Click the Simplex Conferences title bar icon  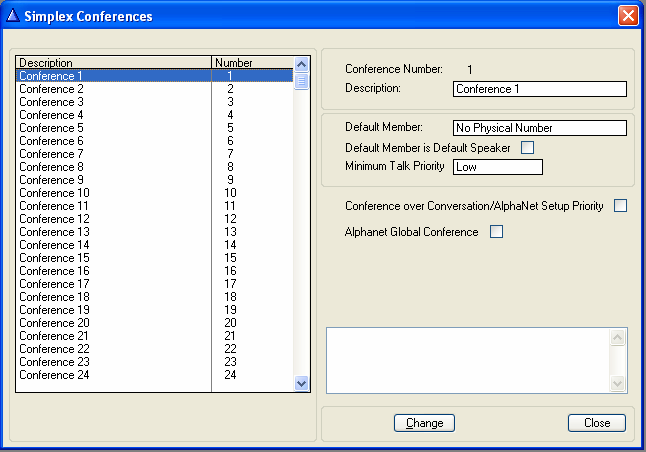(x=12, y=16)
